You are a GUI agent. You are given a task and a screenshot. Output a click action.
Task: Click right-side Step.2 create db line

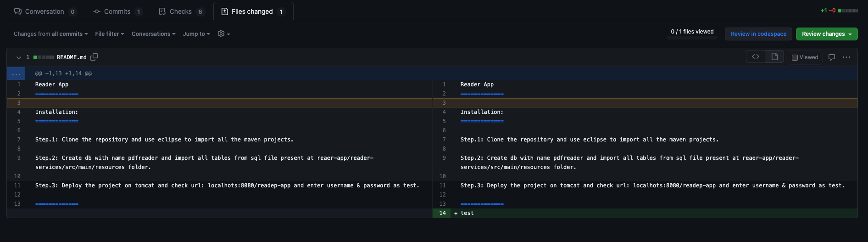(629, 163)
